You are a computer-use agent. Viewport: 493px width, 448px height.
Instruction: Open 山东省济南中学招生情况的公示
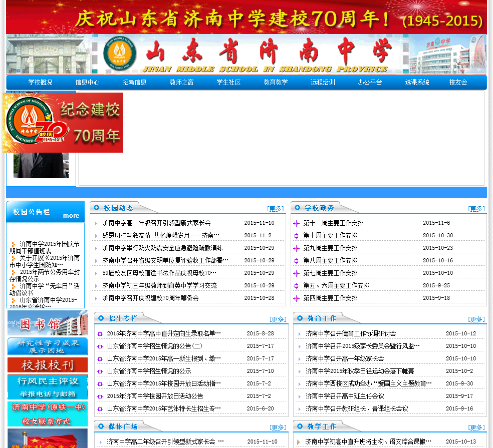[149, 371]
